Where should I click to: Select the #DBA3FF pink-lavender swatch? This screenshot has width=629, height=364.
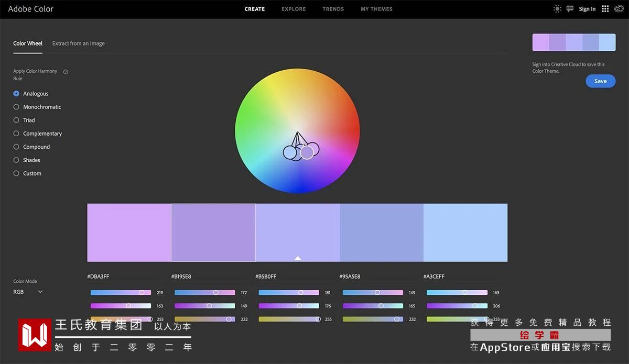click(x=129, y=233)
